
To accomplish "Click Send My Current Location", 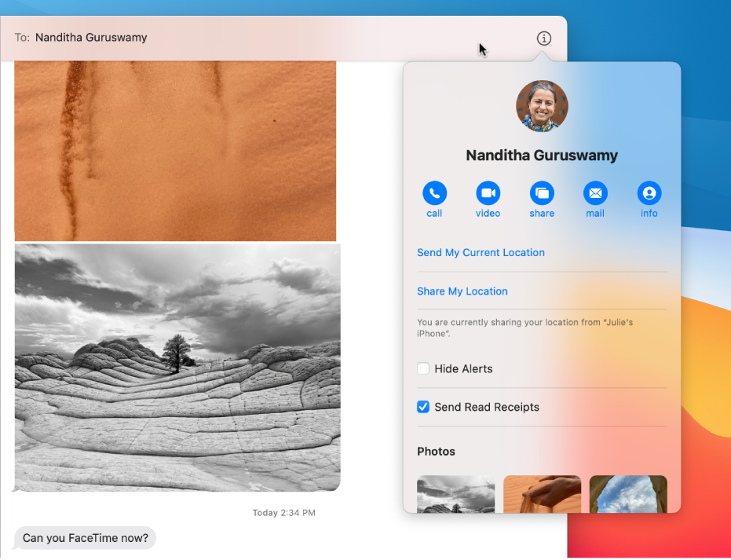I will pos(481,252).
